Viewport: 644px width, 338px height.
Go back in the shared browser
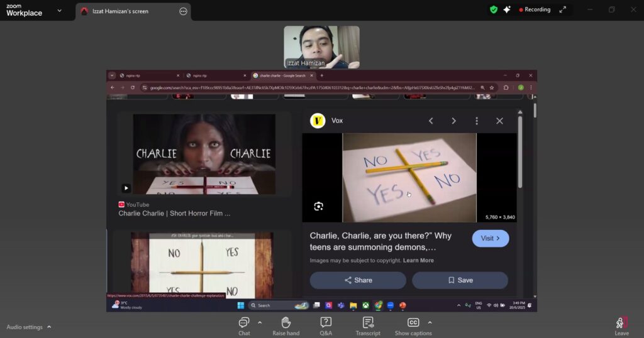pyautogui.click(x=113, y=87)
